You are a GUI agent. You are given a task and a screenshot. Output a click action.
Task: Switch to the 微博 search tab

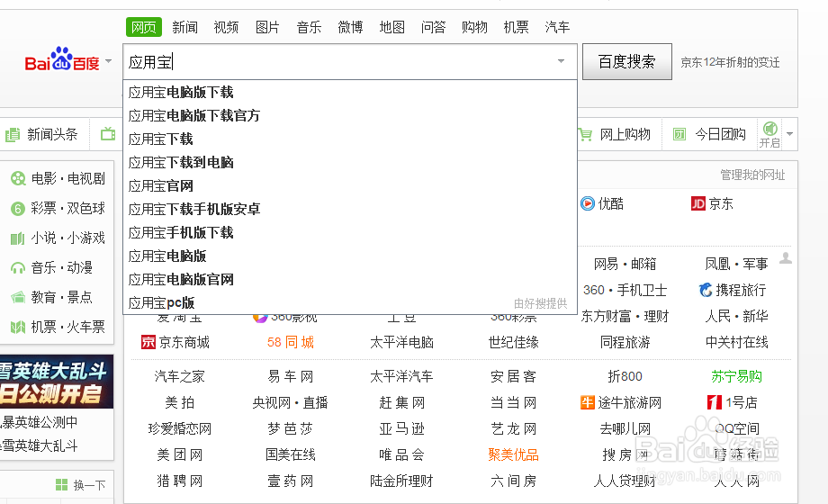(x=351, y=27)
